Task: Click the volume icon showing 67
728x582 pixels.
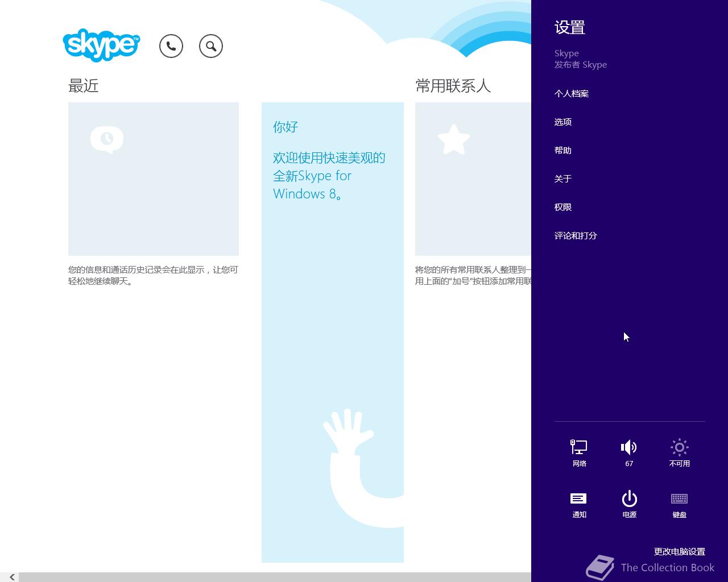Action: tap(629, 453)
